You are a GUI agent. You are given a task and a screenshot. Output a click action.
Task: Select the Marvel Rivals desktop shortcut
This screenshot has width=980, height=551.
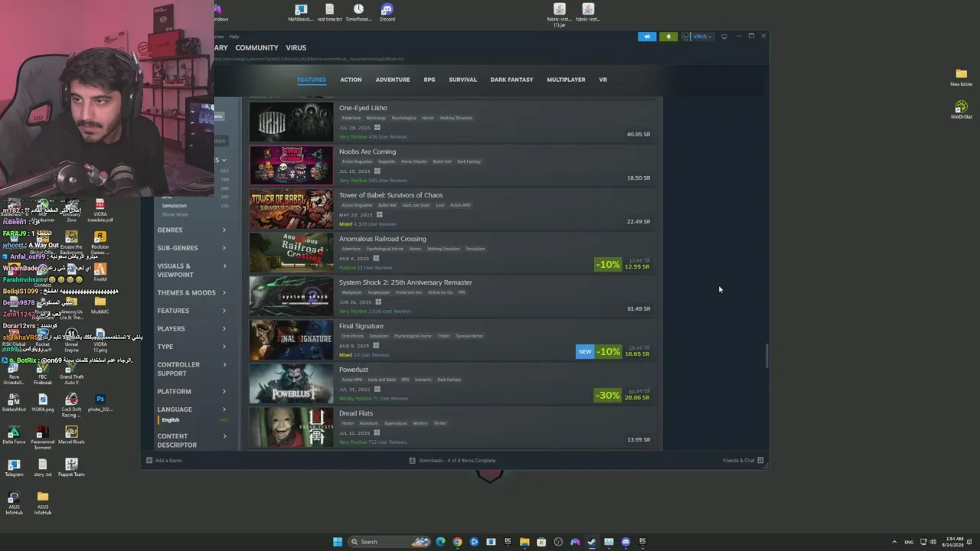point(71,435)
